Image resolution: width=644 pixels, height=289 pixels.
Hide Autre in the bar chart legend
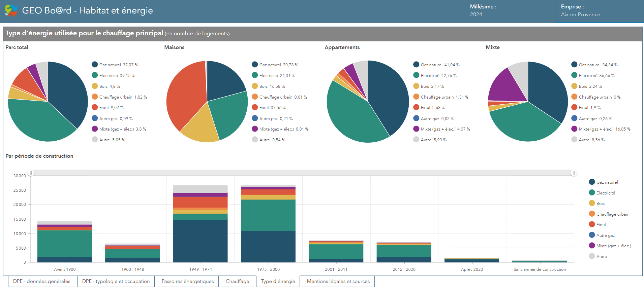point(598,256)
